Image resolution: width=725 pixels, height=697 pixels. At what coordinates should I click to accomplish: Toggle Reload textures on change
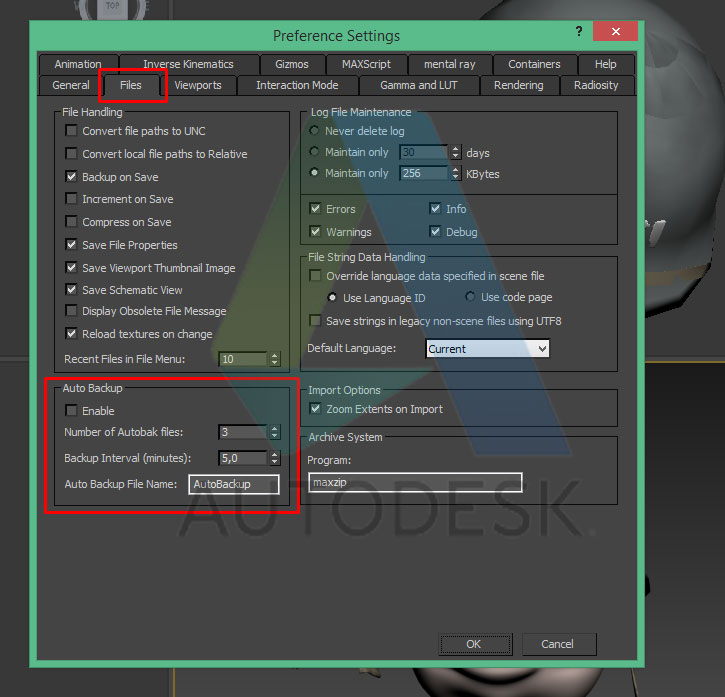pyautogui.click(x=71, y=333)
